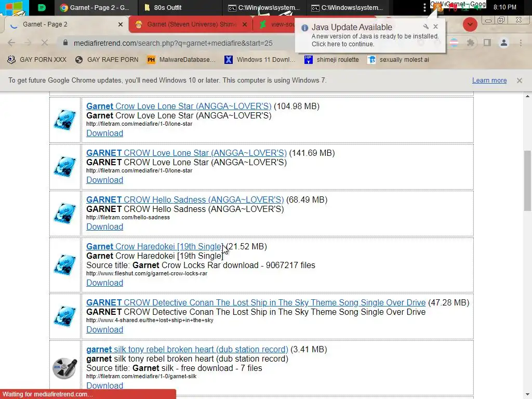
Task: Download Garnet Crow Haredokei 19th Single
Action: (104, 283)
